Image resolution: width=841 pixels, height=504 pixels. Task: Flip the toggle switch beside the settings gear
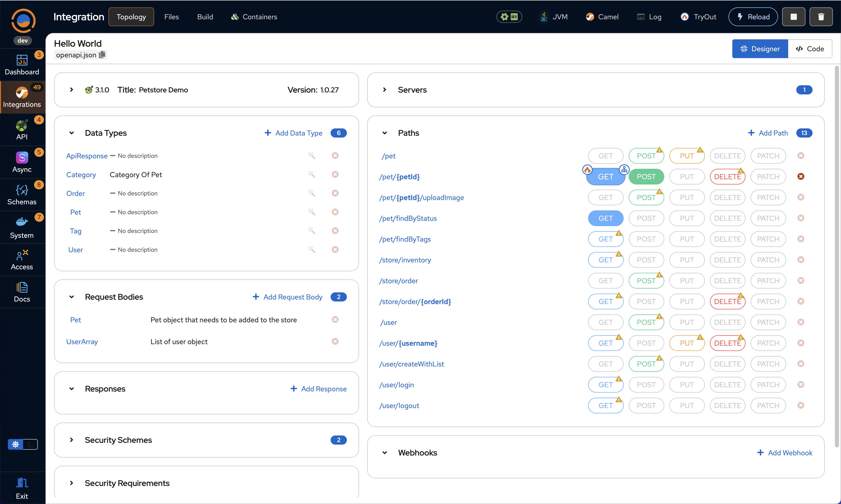click(30, 444)
